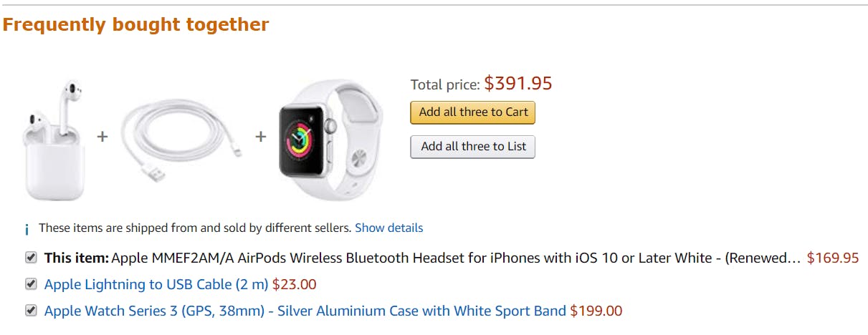Click the plus sign between cable and watch
Image resolution: width=868 pixels, height=335 pixels.
261,136
